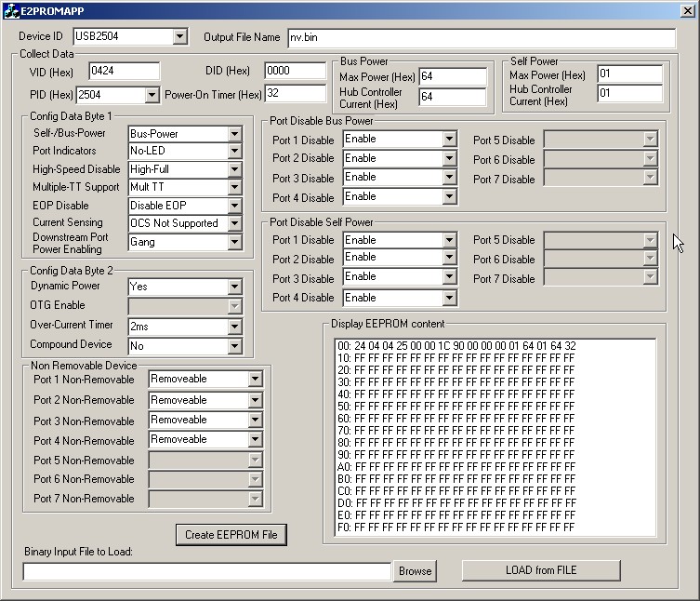Click the EEPROM content row starting F0:
This screenshot has width=700, height=601.
tap(456, 528)
